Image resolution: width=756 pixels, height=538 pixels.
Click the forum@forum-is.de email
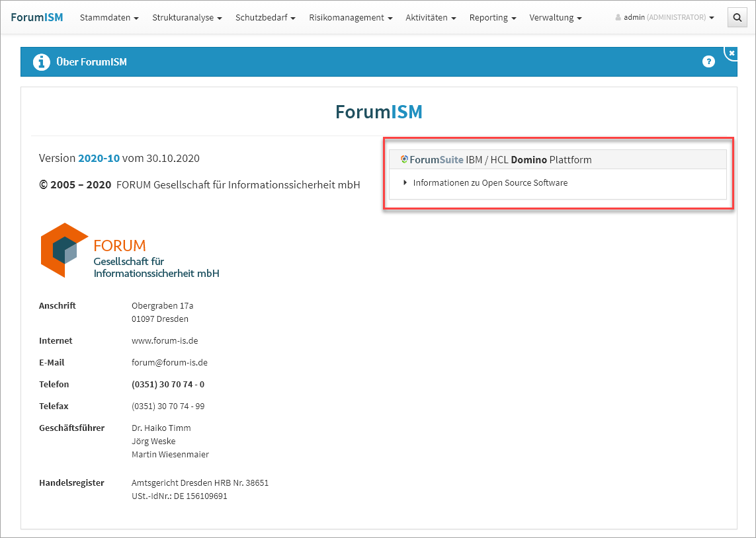coord(170,362)
